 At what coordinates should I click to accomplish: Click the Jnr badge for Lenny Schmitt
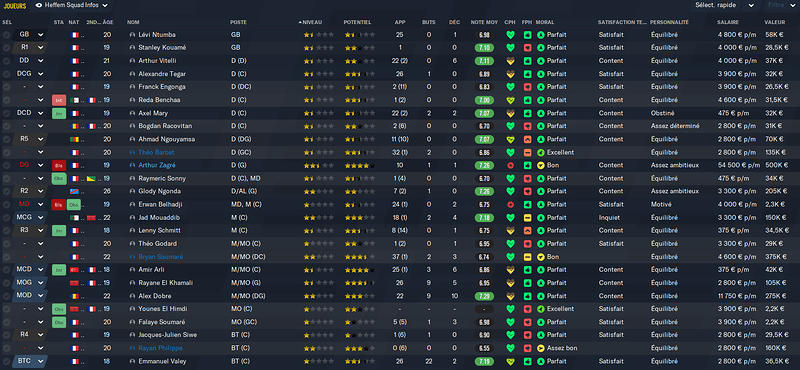coord(59,231)
